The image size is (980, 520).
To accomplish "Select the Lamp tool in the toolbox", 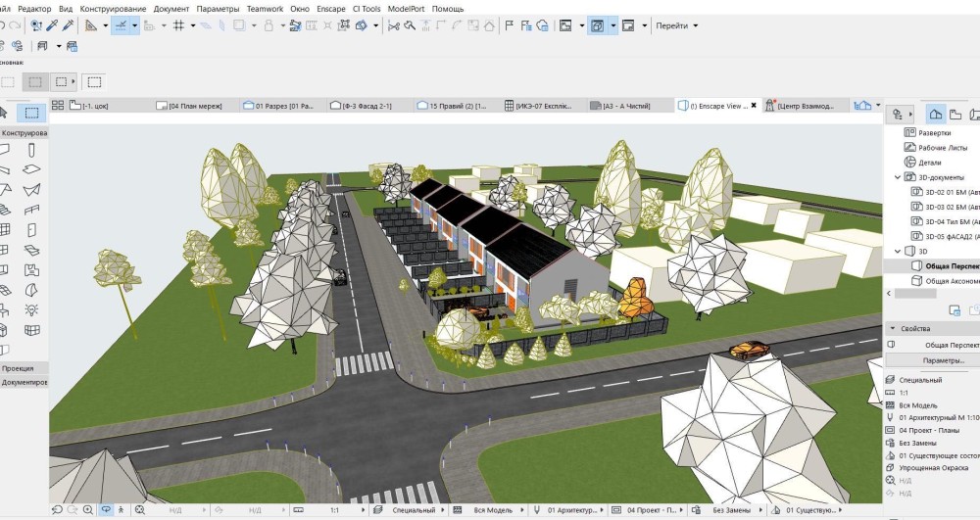I will (31, 309).
